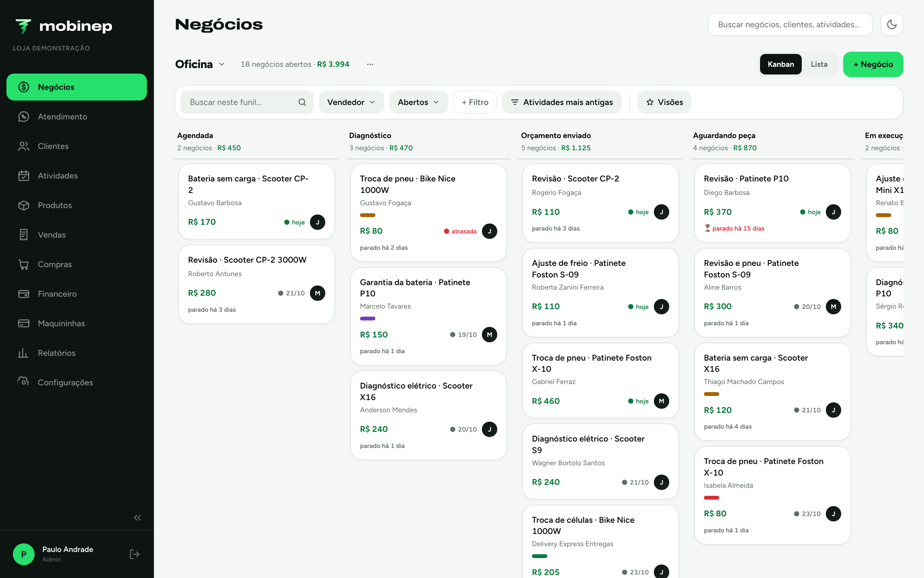
Task: Add a filter with + Filtro
Action: 475,102
